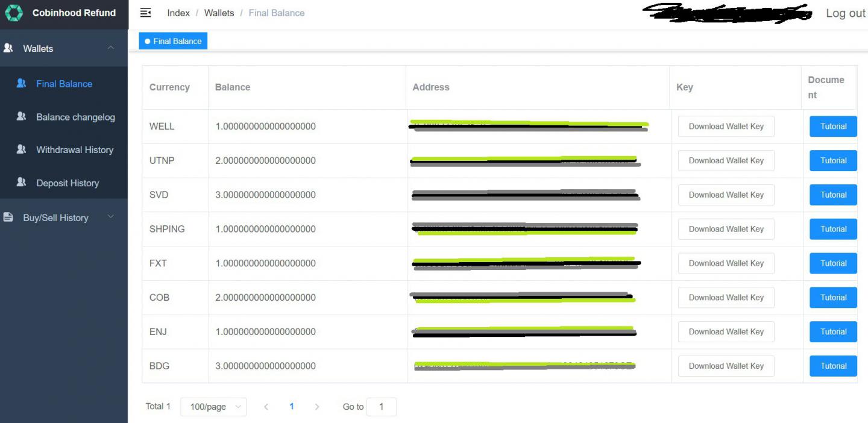Go to next page arrow

pos(317,407)
